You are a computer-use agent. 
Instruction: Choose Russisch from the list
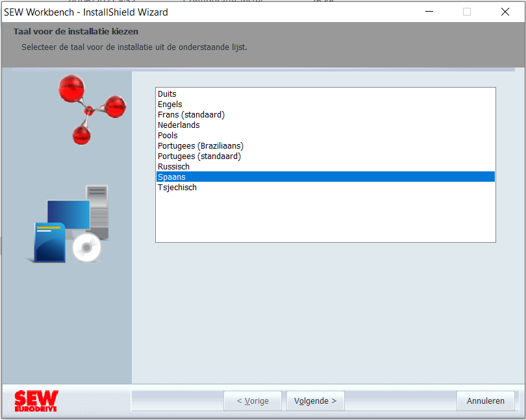(325, 167)
